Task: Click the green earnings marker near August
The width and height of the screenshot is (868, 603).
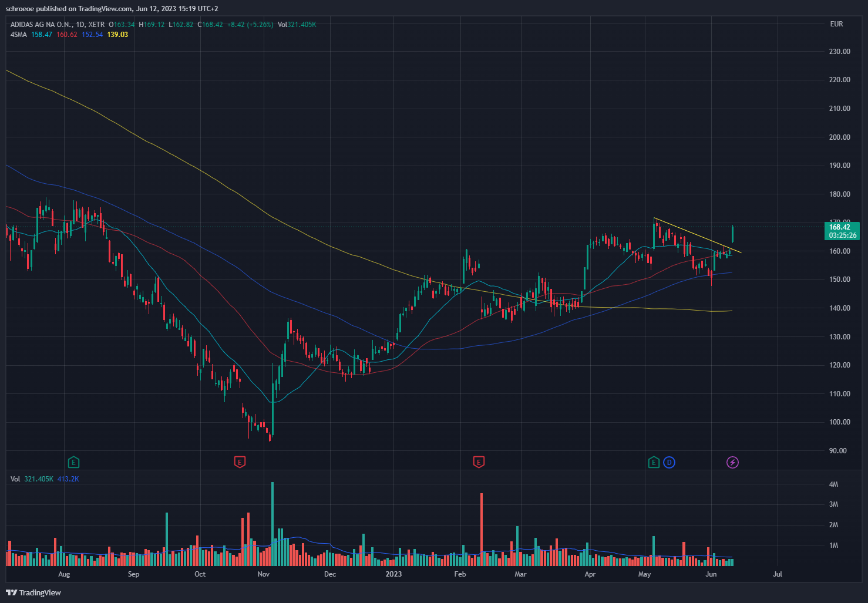Action: pyautogui.click(x=73, y=462)
